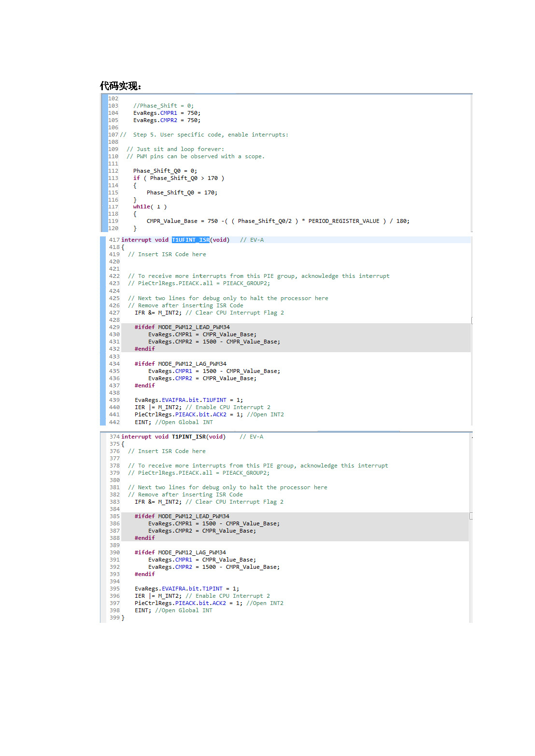Click the heading 代码实现:
The width and height of the screenshot is (535, 756).
tap(120, 86)
